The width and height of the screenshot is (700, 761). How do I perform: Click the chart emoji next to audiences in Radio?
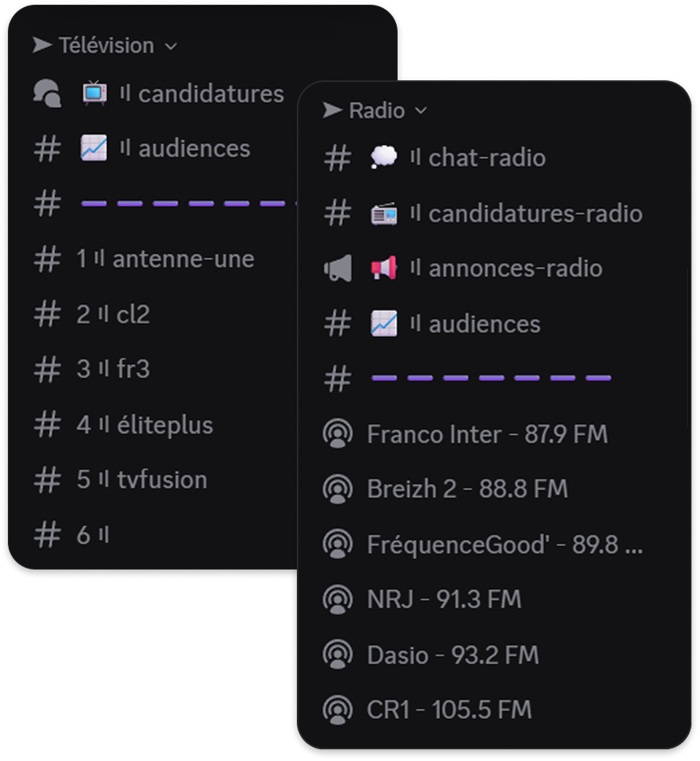click(383, 323)
